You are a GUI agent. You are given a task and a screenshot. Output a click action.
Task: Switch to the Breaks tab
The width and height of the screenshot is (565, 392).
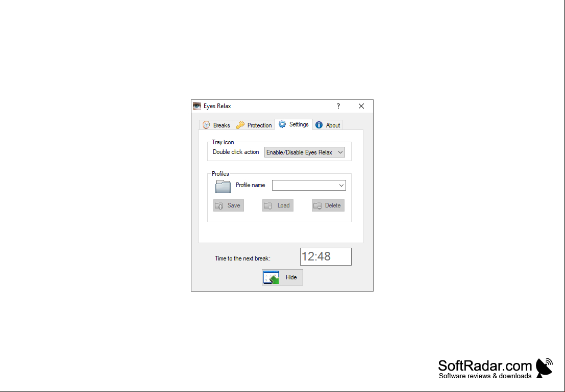point(216,125)
